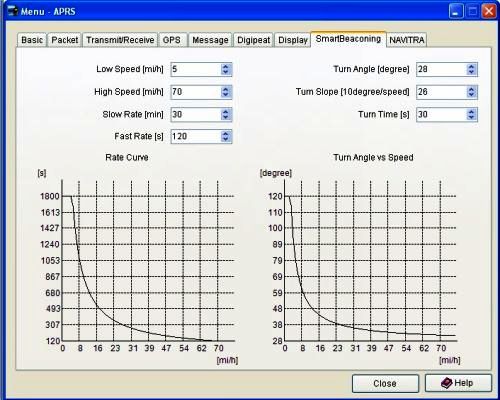Adjust the Turn Slope spinner arrows
This screenshot has width=500, height=400.
click(x=471, y=92)
